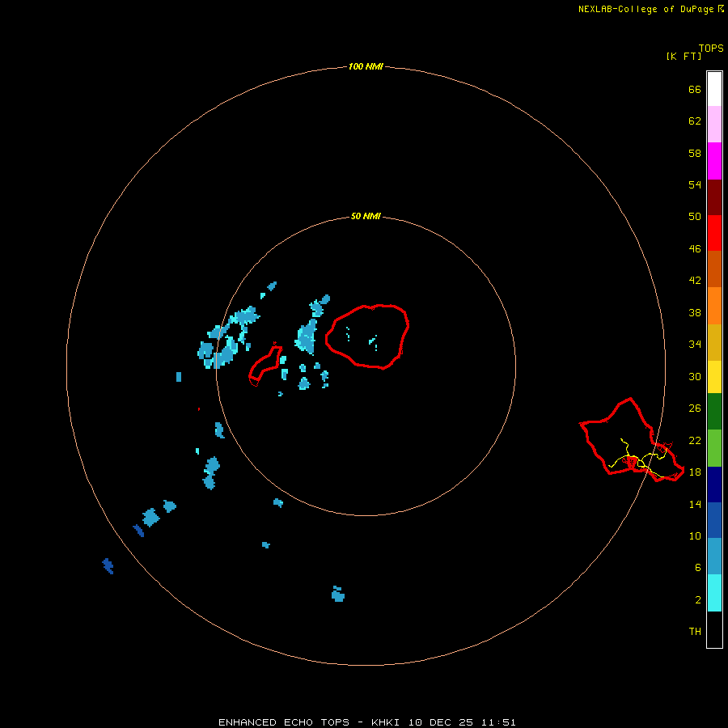Click the bright red swatch near 46
Screen dimensions: 728x728
click(x=714, y=233)
